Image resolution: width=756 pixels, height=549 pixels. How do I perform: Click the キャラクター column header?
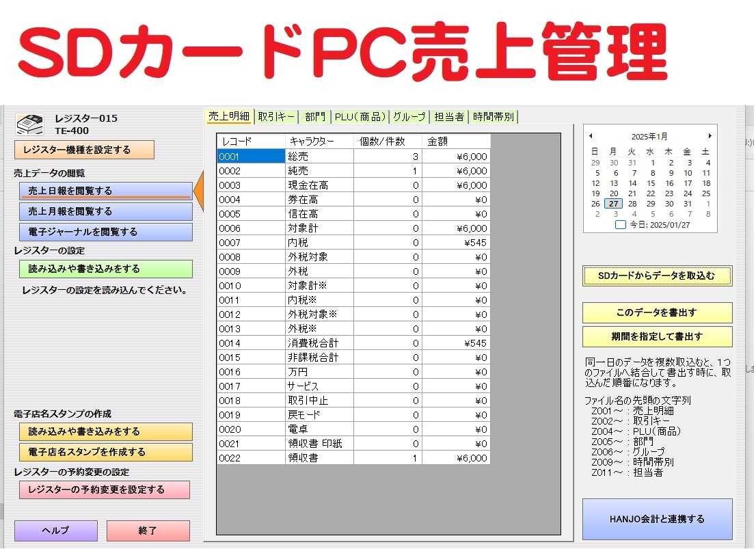tap(320, 142)
